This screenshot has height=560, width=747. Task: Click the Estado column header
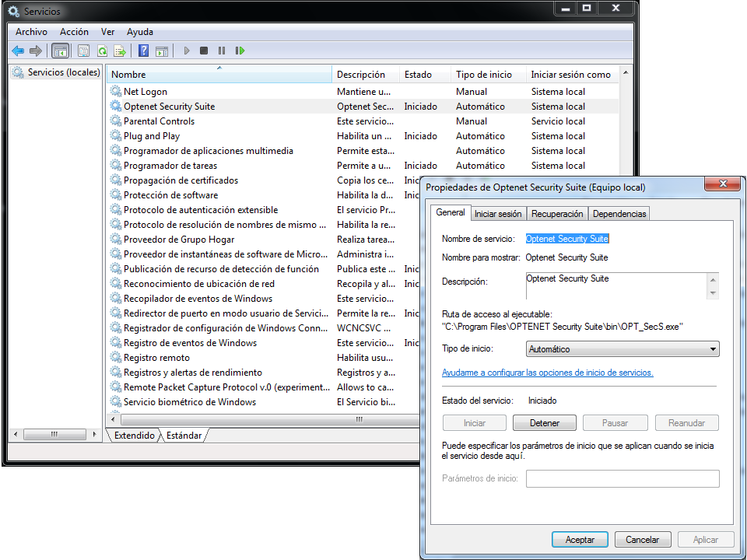coord(418,75)
